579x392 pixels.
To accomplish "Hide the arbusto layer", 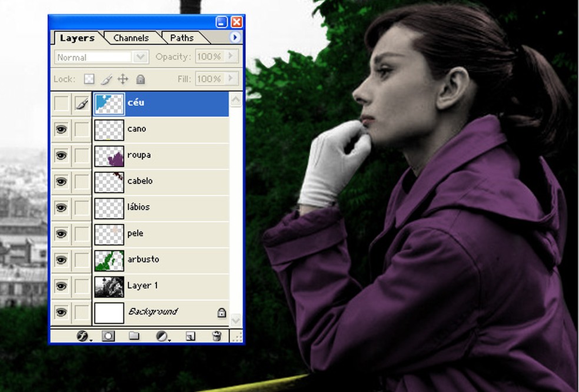I will coord(61,260).
